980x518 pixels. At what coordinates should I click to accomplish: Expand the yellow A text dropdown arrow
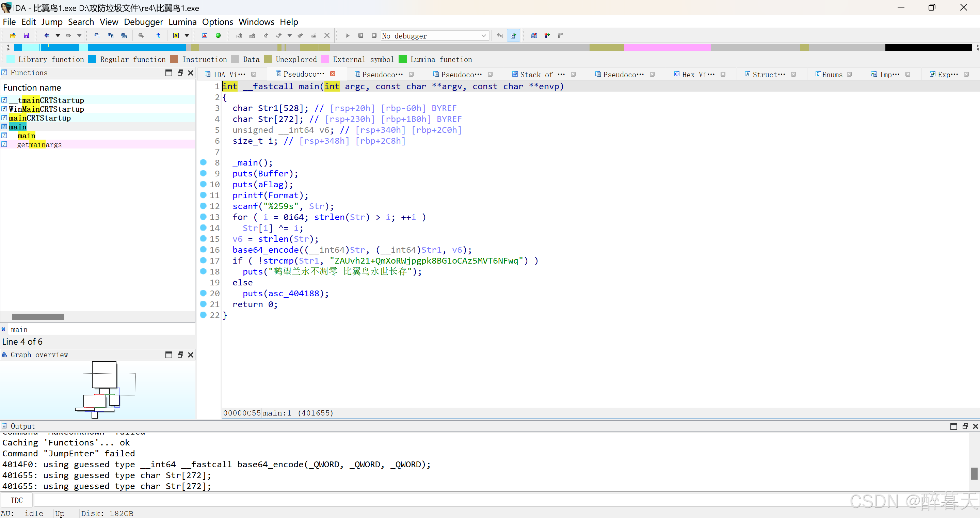coord(187,35)
